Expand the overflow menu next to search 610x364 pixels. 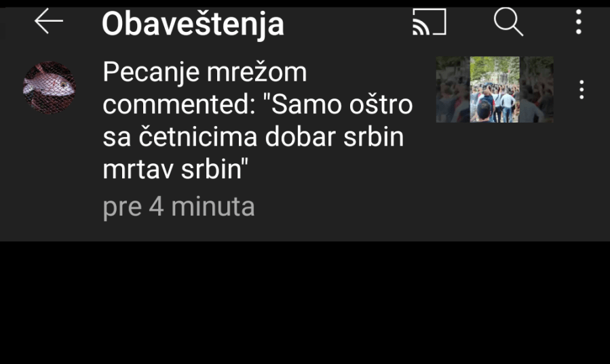pos(579,22)
